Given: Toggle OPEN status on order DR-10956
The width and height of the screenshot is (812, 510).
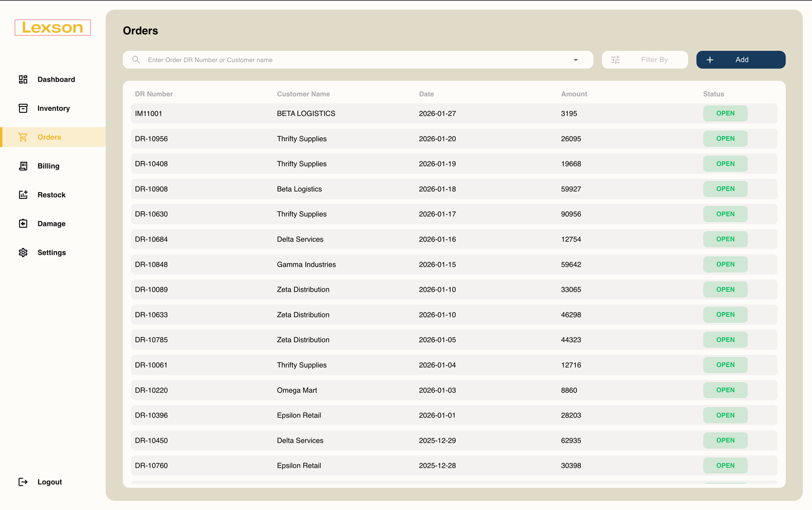Looking at the screenshot, I should [725, 138].
